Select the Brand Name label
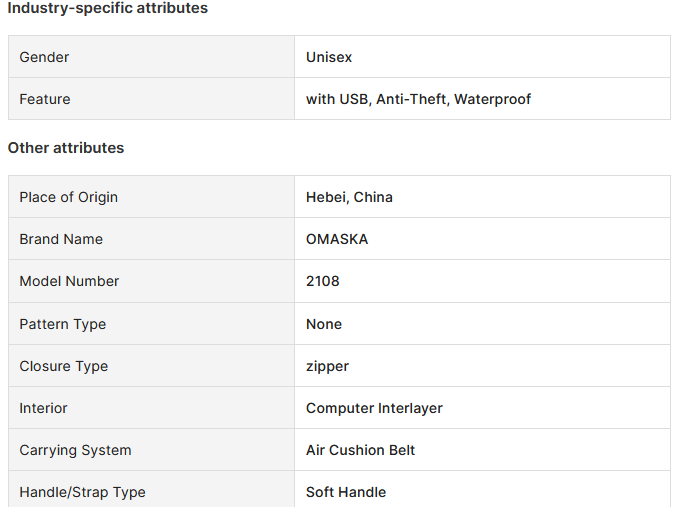This screenshot has width=675, height=507. 61,239
